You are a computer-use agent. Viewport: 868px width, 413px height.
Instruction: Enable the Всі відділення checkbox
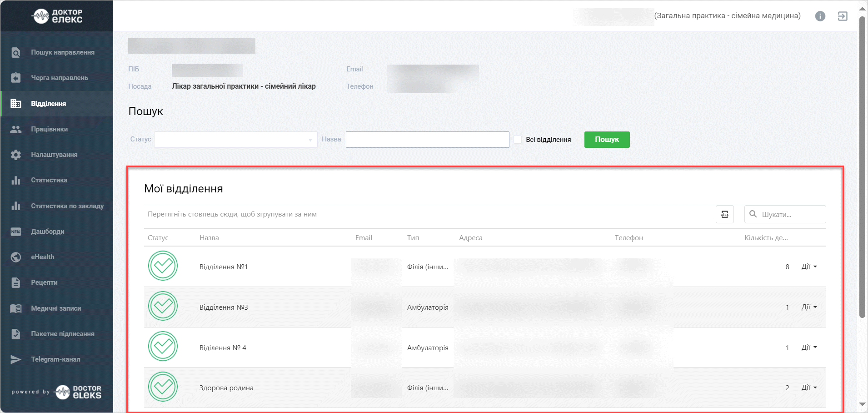pos(518,140)
